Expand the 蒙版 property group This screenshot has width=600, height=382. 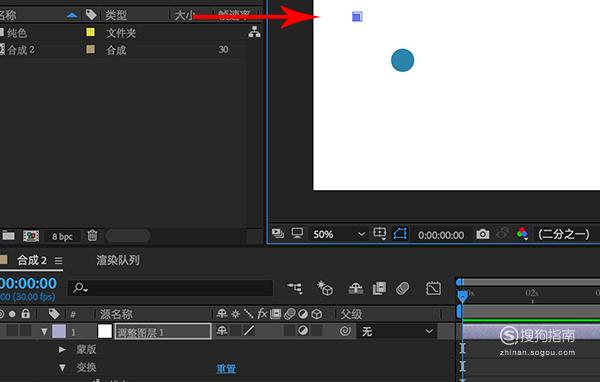[62, 349]
